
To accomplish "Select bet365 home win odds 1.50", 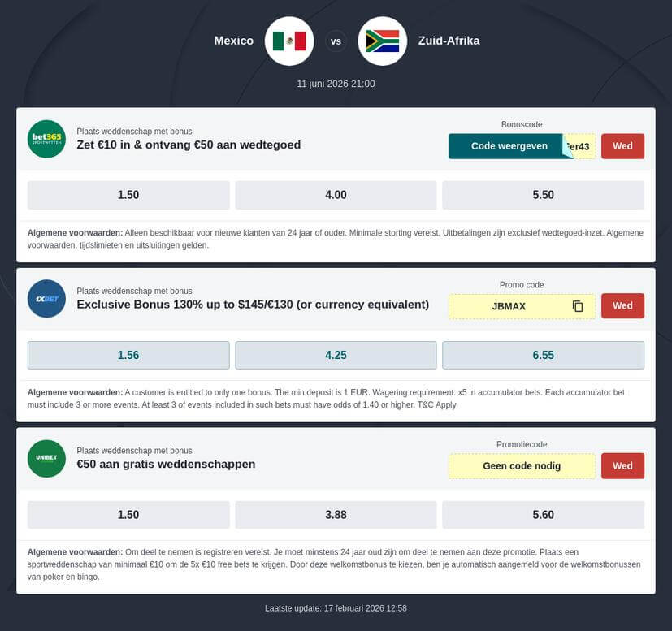I will [128, 195].
